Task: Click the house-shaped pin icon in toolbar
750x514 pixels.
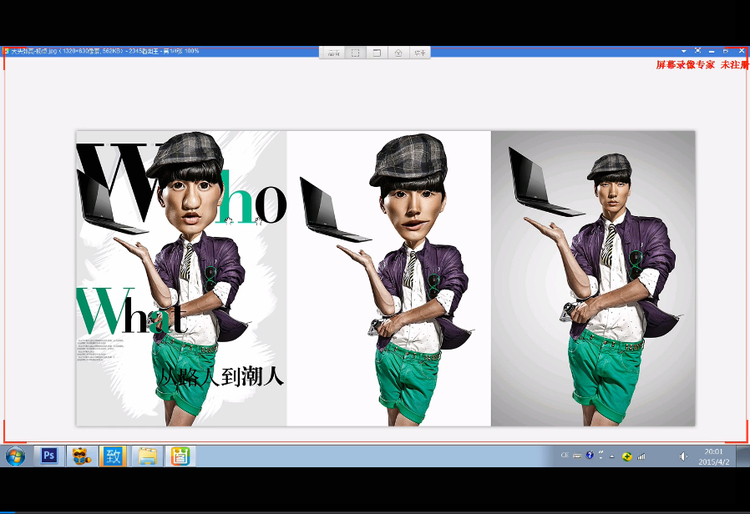Action: tap(398, 53)
